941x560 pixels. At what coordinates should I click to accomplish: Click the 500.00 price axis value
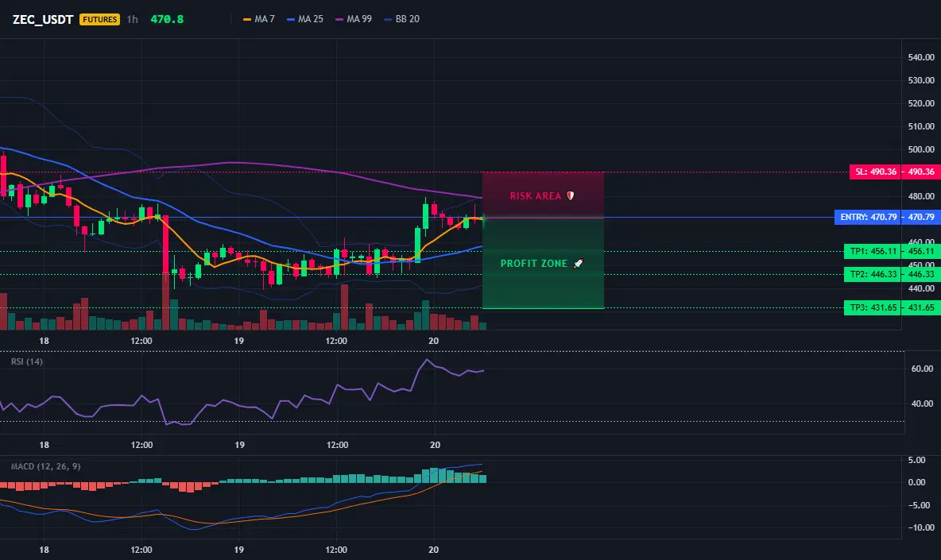click(921, 150)
